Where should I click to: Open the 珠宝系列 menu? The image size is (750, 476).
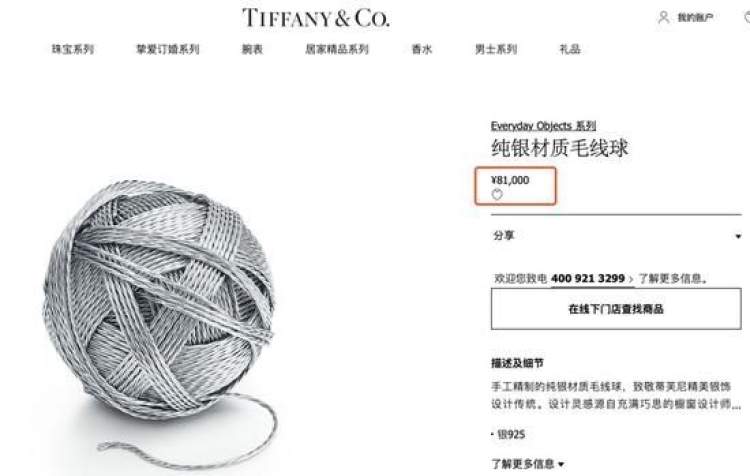tap(73, 49)
